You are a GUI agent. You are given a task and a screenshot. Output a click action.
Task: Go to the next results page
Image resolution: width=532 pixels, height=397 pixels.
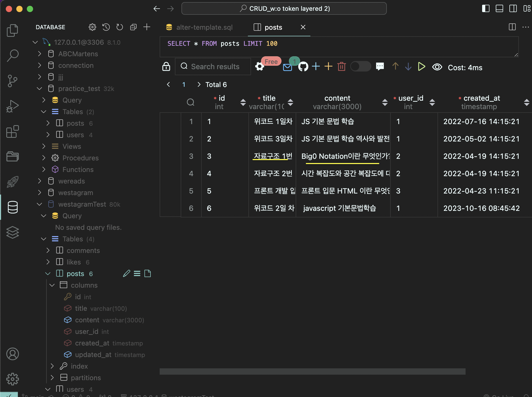[x=199, y=84]
